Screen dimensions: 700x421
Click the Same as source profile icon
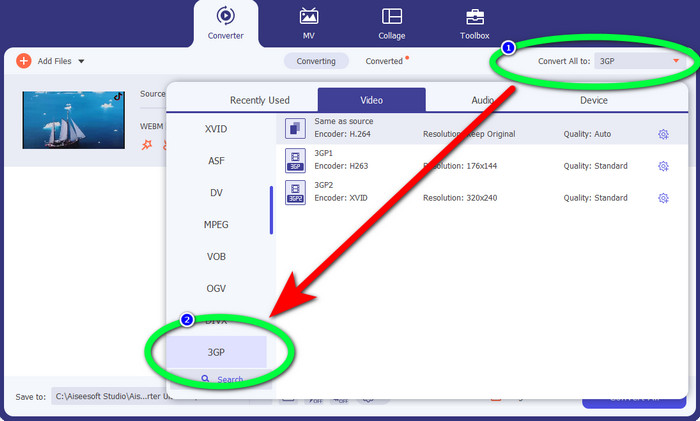click(295, 129)
